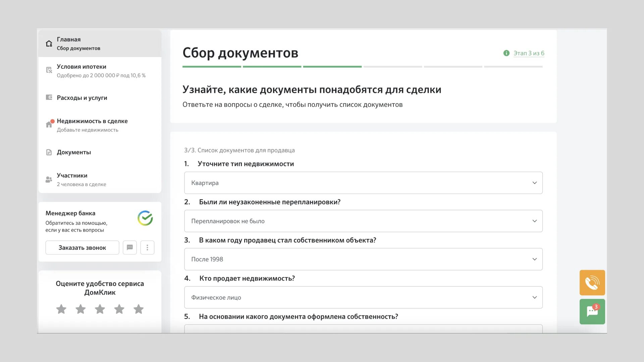
Task: Open chat with bank manager icon
Action: pos(130,247)
